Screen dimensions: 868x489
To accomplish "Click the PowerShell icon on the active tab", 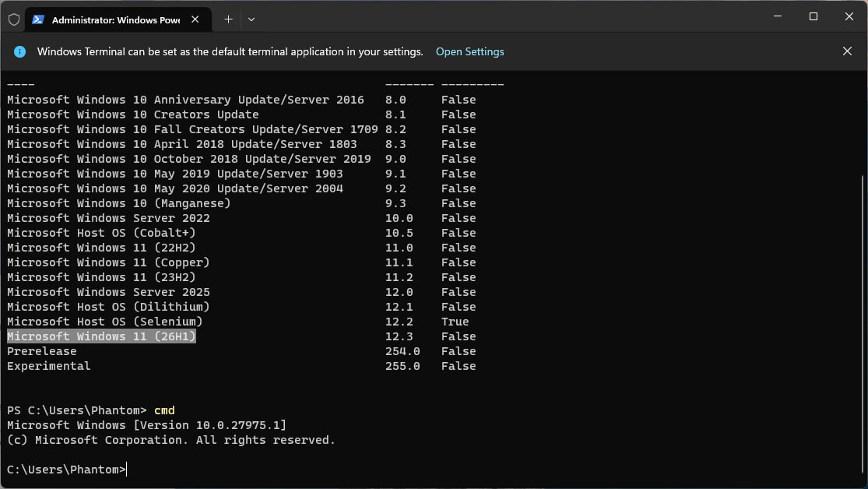I will tap(38, 19).
